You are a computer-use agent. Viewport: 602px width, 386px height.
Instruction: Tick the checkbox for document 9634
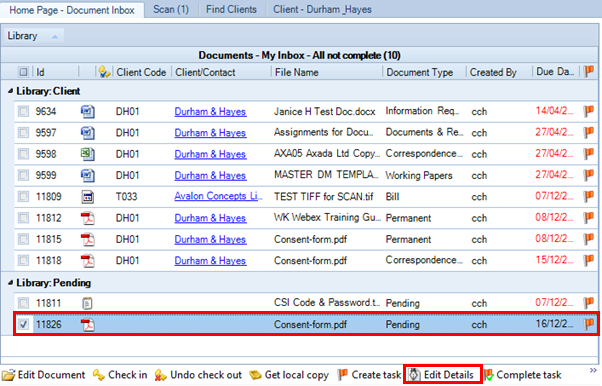(x=23, y=112)
